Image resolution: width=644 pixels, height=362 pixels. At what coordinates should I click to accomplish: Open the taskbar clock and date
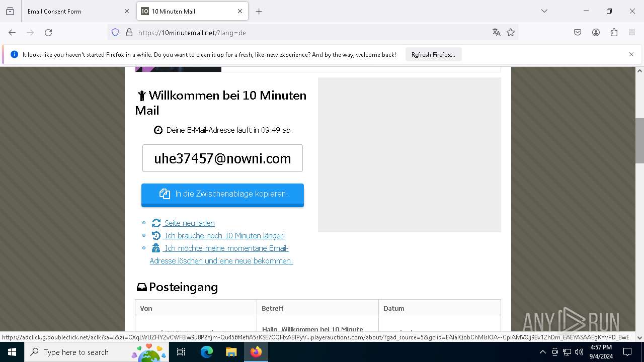click(601, 352)
